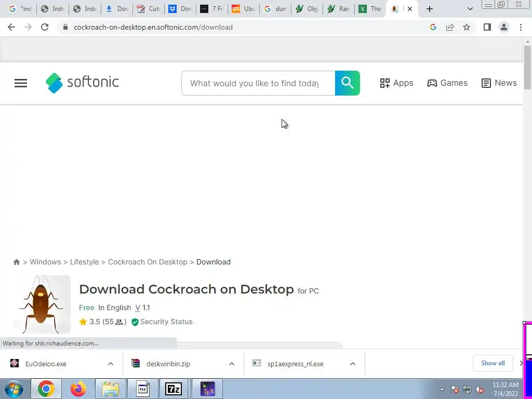Go back with the browser back arrow
532x399 pixels.
(11, 27)
